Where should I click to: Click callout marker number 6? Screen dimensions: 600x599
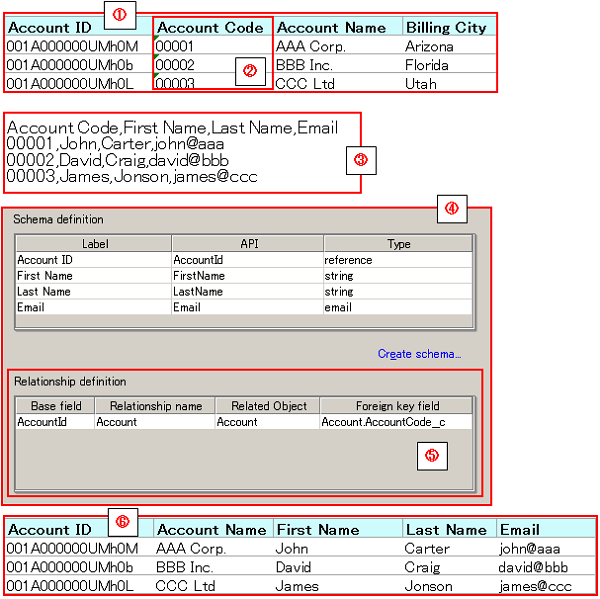pyautogui.click(x=122, y=521)
